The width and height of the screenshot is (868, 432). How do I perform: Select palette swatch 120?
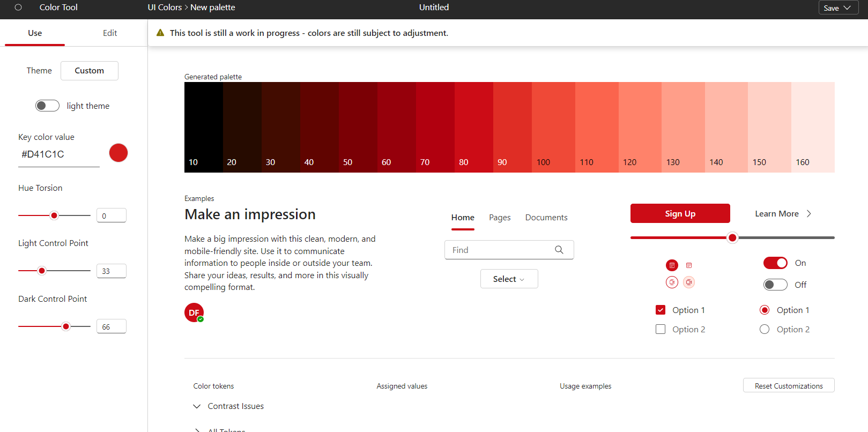point(640,127)
